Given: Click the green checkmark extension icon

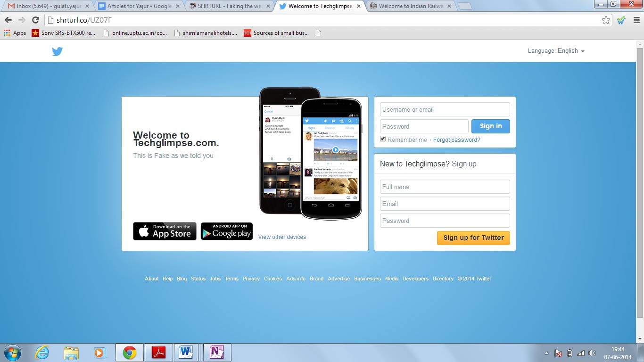Looking at the screenshot, I should [x=621, y=20].
